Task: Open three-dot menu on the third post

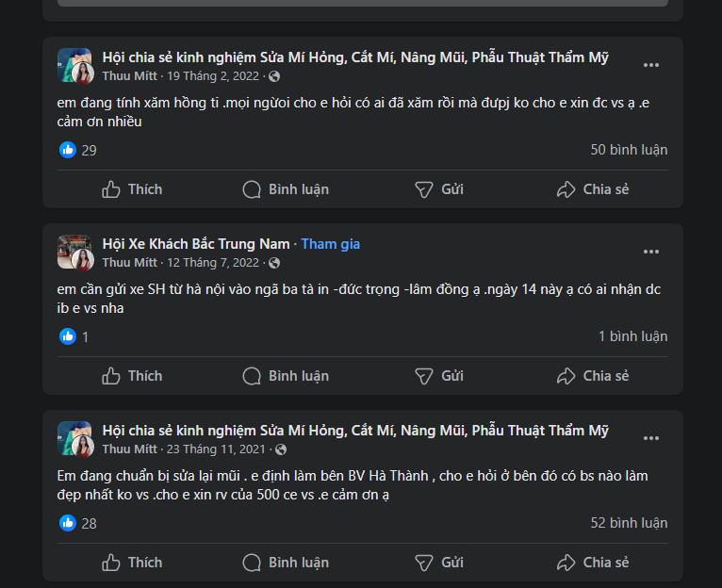Action: click(x=651, y=438)
